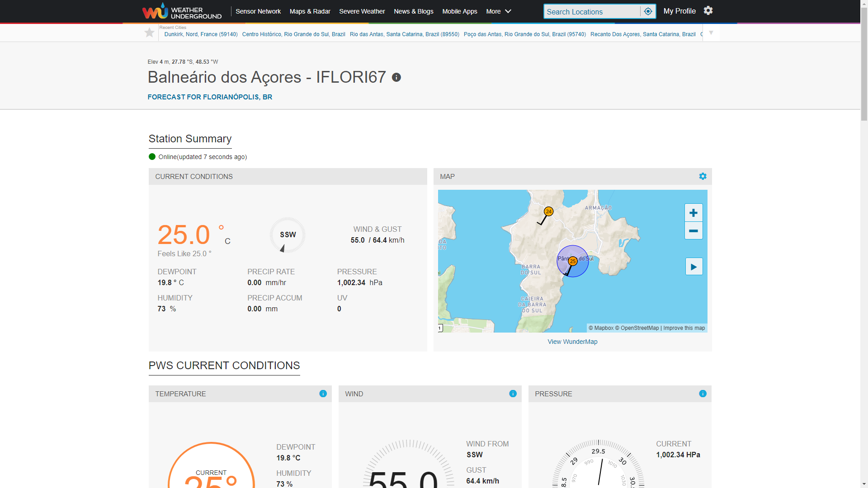Open View WunderMap link
This screenshot has width=868, height=488.
click(572, 342)
